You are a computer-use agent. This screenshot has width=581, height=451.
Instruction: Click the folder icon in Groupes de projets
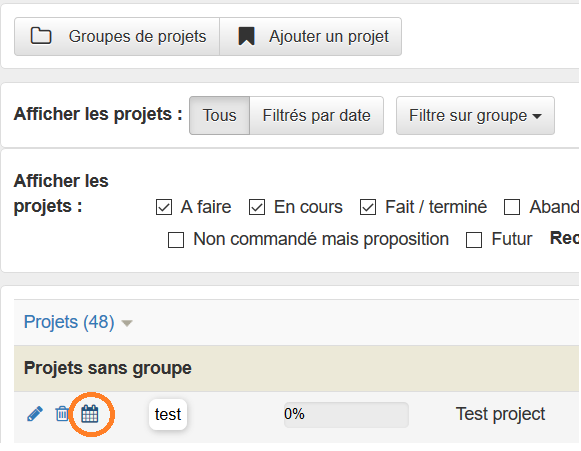coord(41,36)
